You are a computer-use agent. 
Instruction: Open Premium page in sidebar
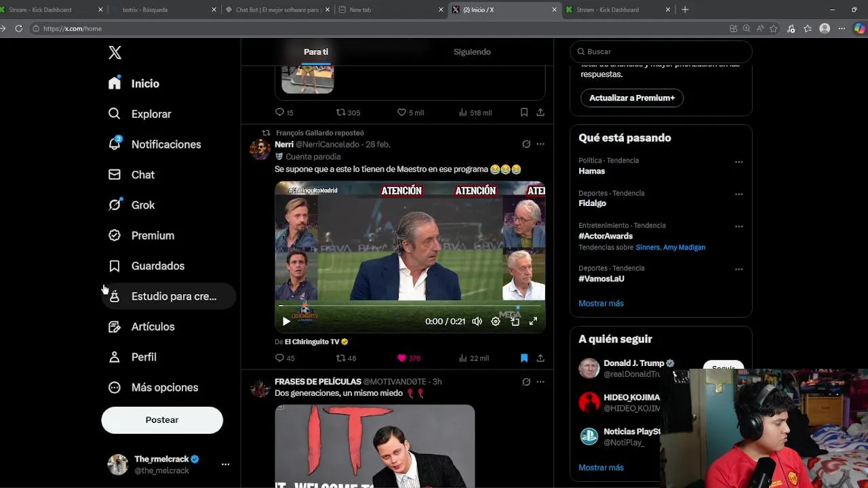pyautogui.click(x=141, y=235)
